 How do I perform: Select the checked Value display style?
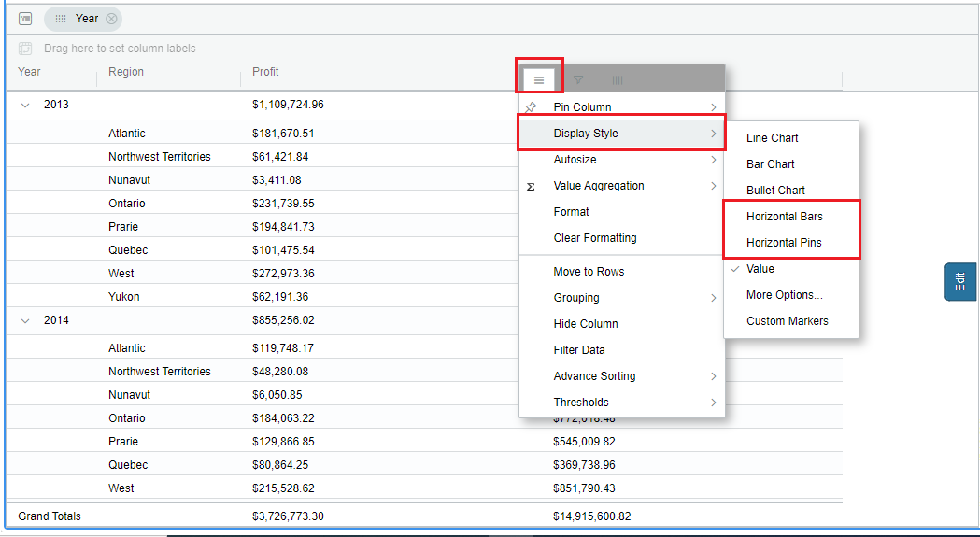(760, 269)
